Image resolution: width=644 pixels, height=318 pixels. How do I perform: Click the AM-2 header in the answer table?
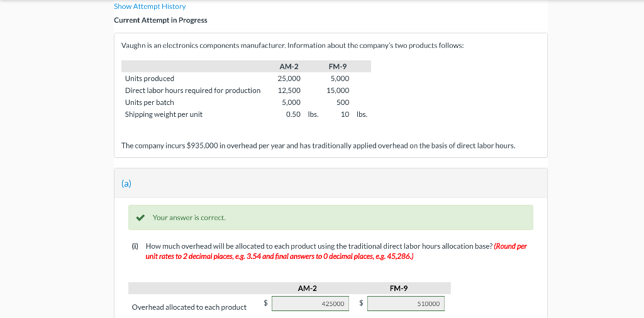(307, 288)
